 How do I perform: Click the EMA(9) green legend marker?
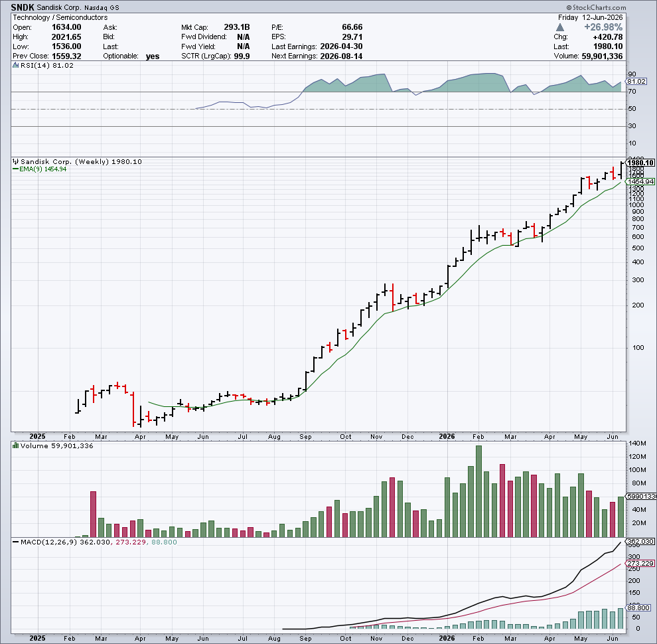(x=15, y=169)
